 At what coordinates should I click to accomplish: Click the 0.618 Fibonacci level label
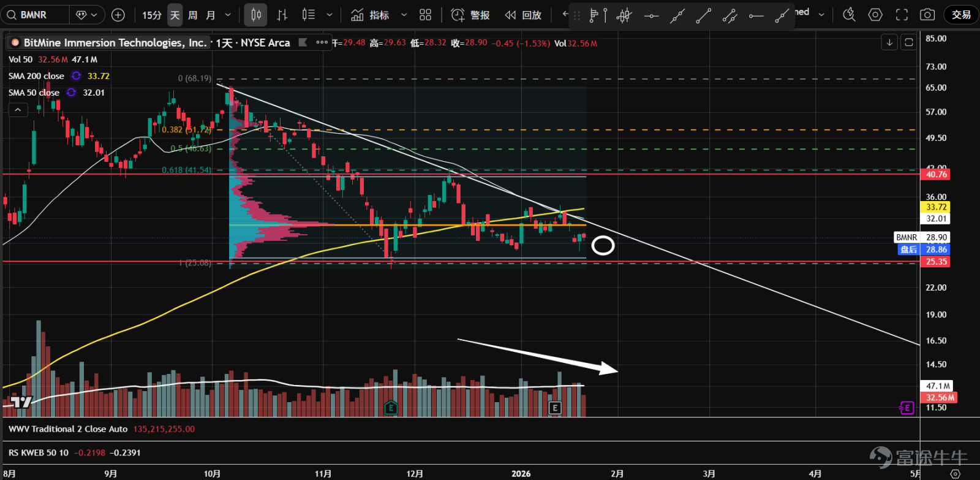(x=186, y=170)
